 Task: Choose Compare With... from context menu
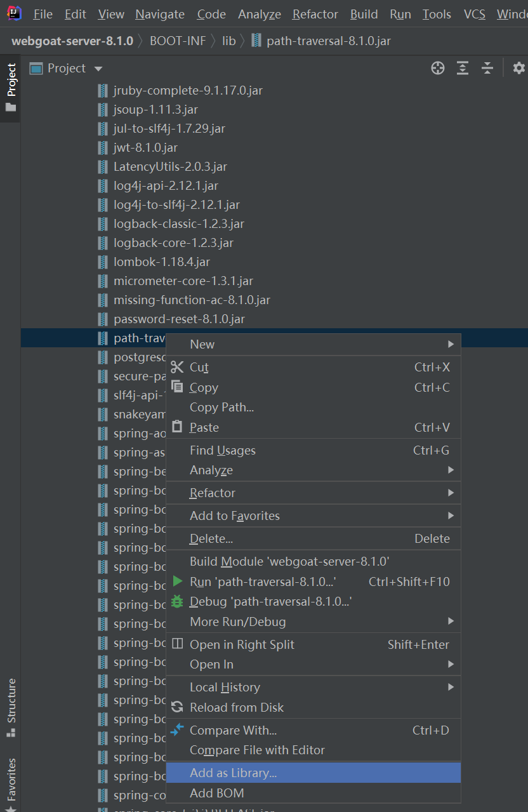pos(313,730)
